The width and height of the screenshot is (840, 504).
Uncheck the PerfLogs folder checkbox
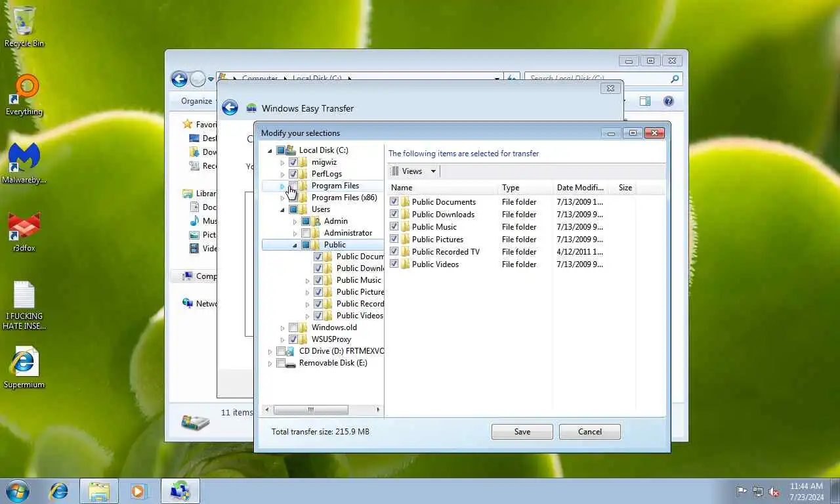(x=293, y=174)
